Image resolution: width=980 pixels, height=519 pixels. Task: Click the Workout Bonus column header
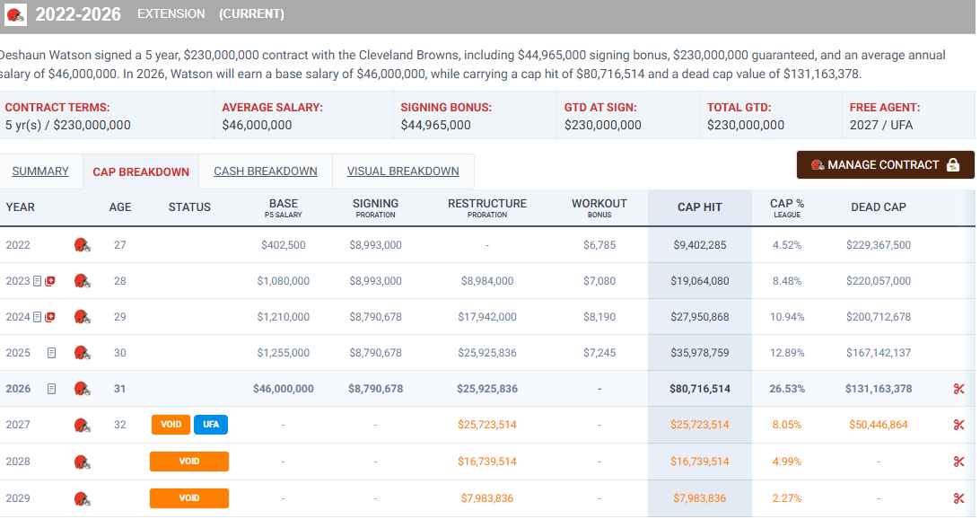pyautogui.click(x=599, y=207)
